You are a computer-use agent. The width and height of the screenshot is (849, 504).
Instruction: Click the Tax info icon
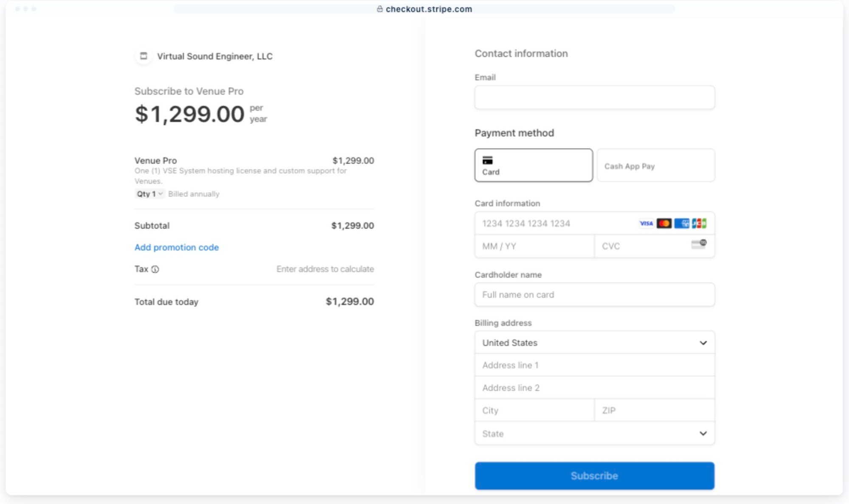pos(155,269)
